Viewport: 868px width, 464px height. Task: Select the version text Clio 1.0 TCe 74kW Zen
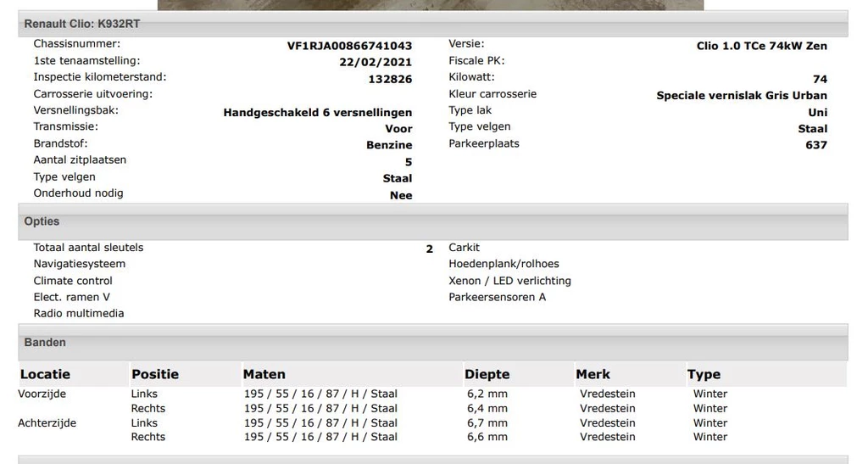[x=761, y=46]
